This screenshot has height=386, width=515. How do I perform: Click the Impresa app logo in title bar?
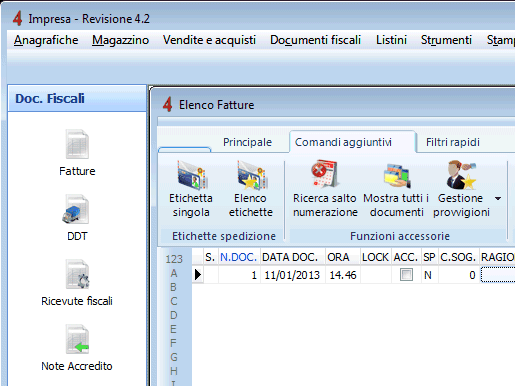point(17,19)
